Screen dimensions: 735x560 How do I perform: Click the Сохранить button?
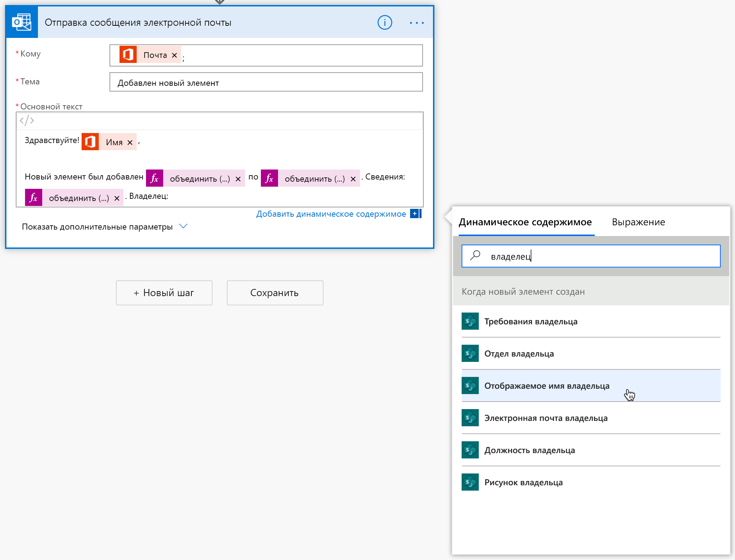[275, 293]
